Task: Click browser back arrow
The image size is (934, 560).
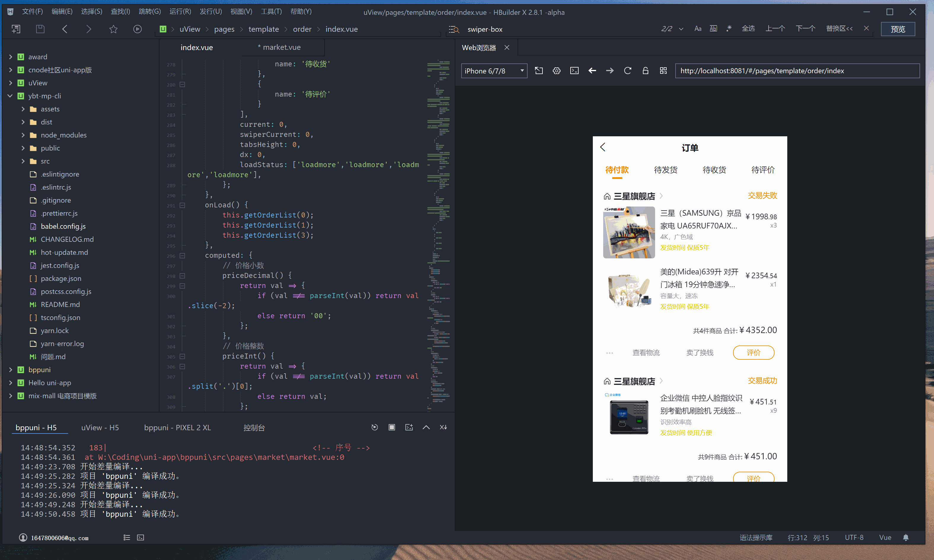Action: [592, 71]
